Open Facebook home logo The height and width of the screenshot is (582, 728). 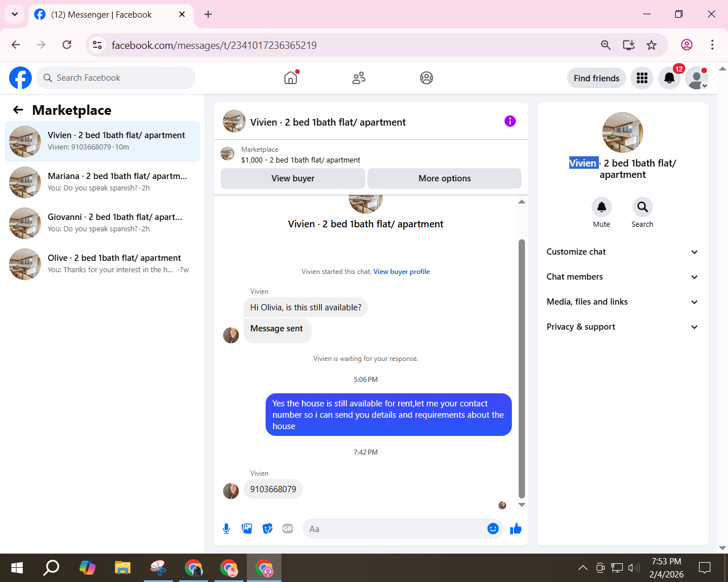tap(20, 78)
